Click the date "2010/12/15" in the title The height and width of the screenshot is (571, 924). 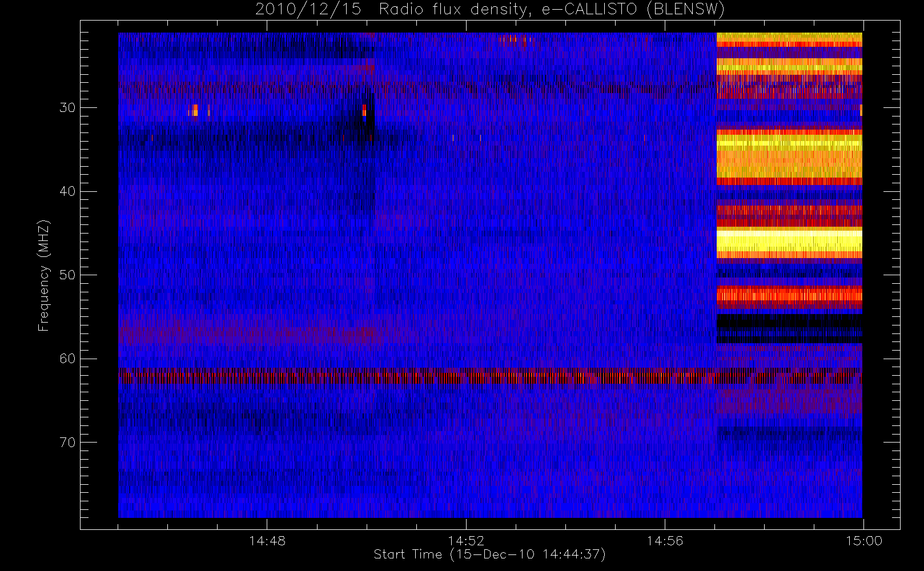(308, 9)
